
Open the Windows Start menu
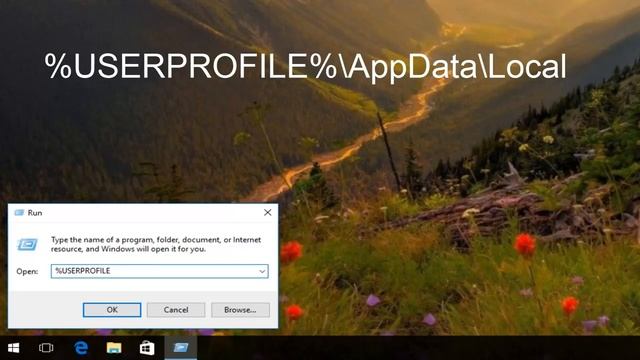click(13, 348)
